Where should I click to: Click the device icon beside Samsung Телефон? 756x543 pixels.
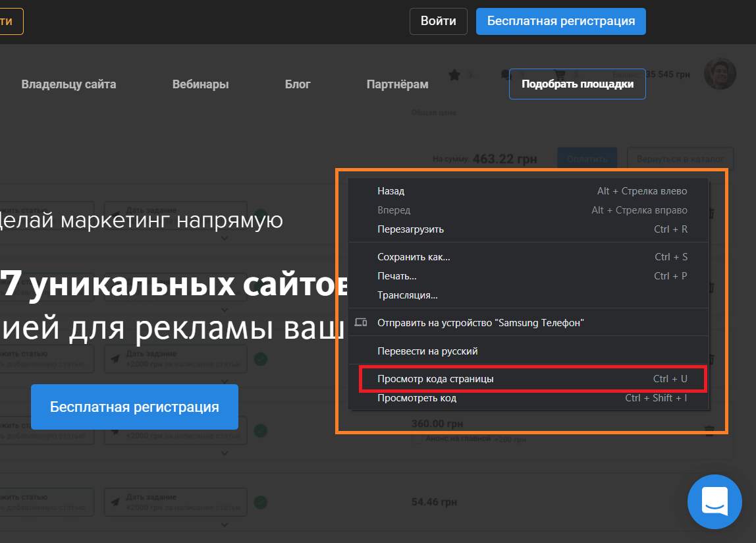point(360,322)
